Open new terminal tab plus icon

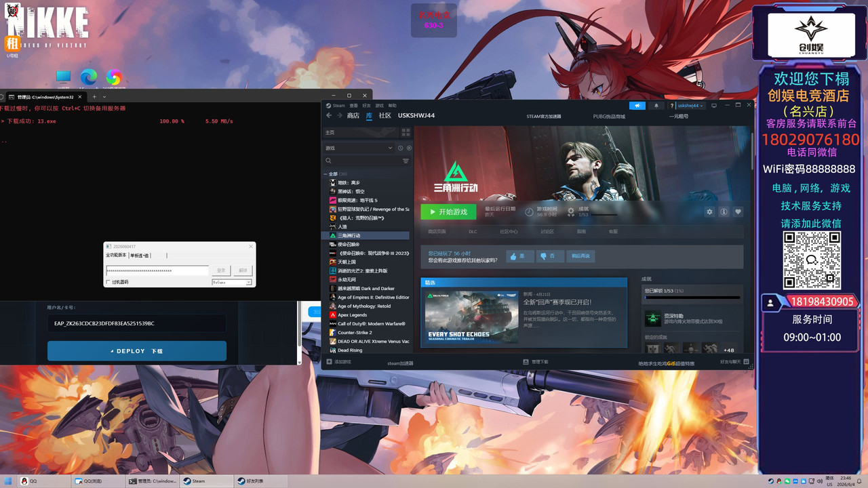94,97
